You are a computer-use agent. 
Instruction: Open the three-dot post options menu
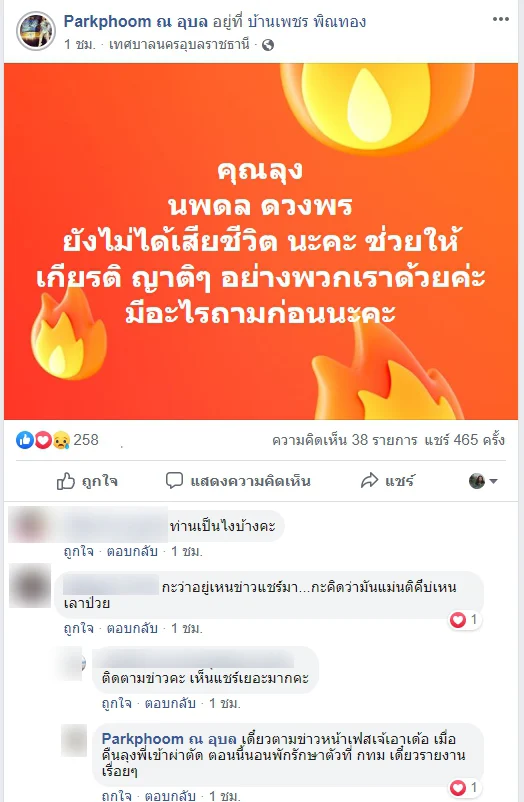pos(500,19)
